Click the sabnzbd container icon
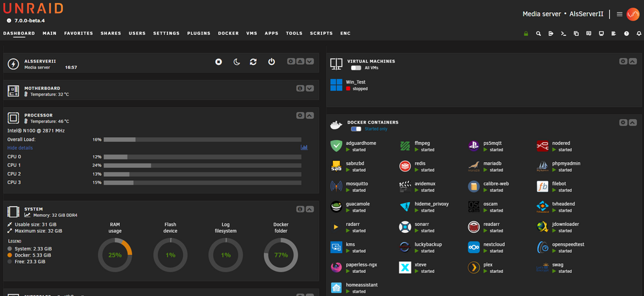Screen dimensions: 644x296 point(336,166)
